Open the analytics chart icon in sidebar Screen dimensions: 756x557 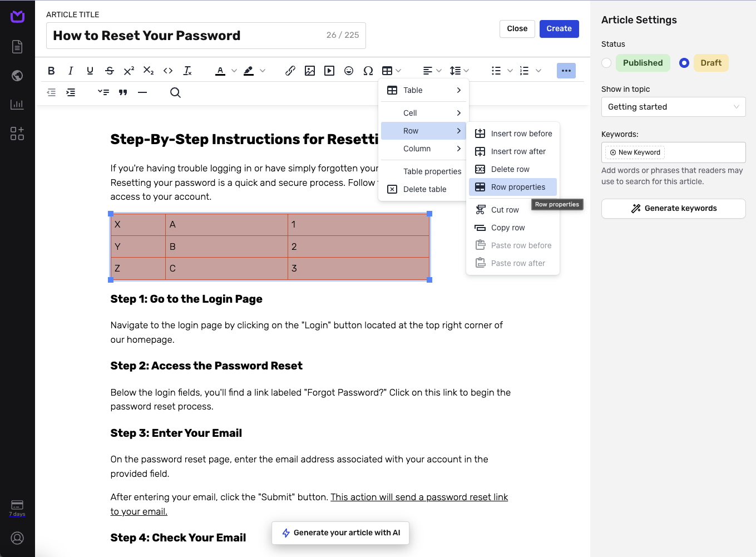pos(17,104)
